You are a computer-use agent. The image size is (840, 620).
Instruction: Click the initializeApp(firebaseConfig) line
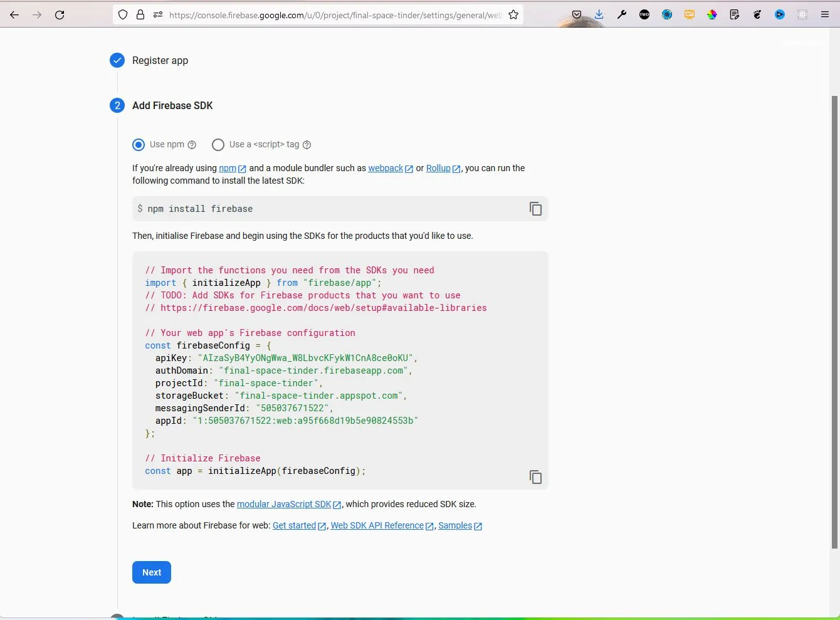(x=255, y=471)
